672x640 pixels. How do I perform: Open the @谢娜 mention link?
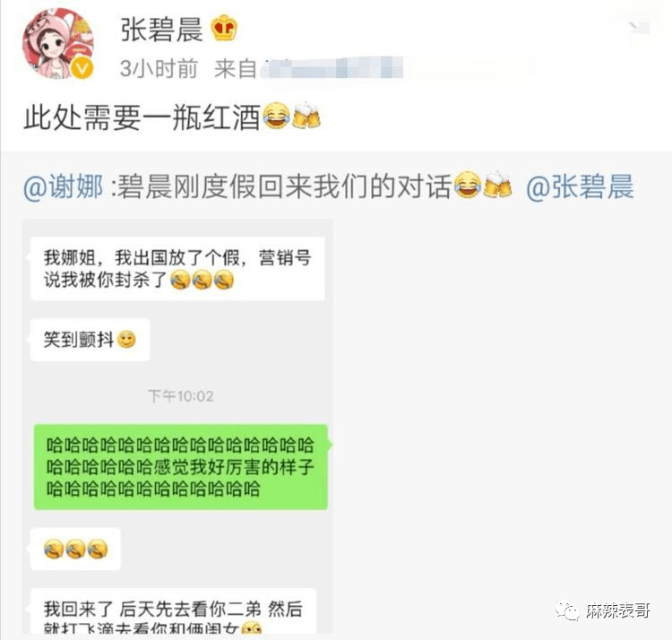(x=64, y=187)
